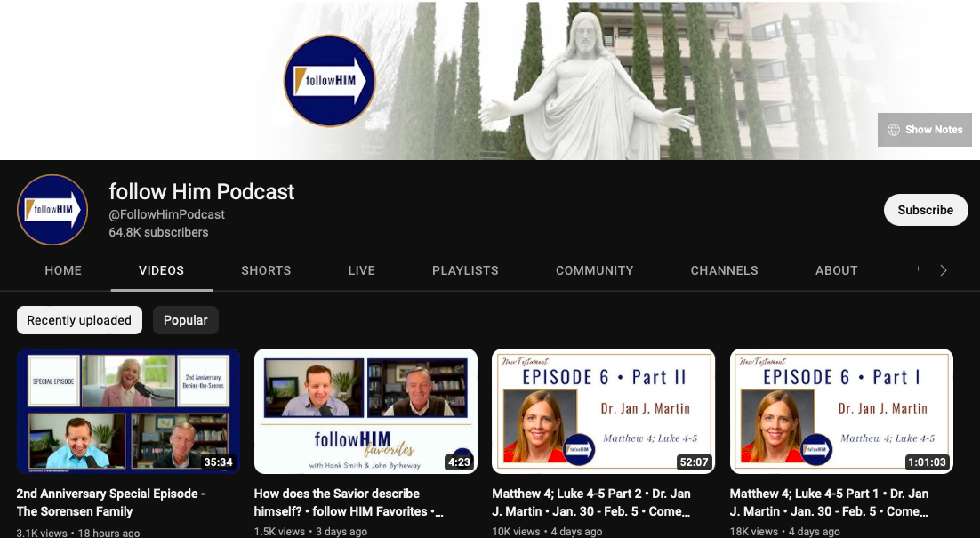
Task: Click the 'follow Him Podcast' channel name
Action: (x=202, y=192)
